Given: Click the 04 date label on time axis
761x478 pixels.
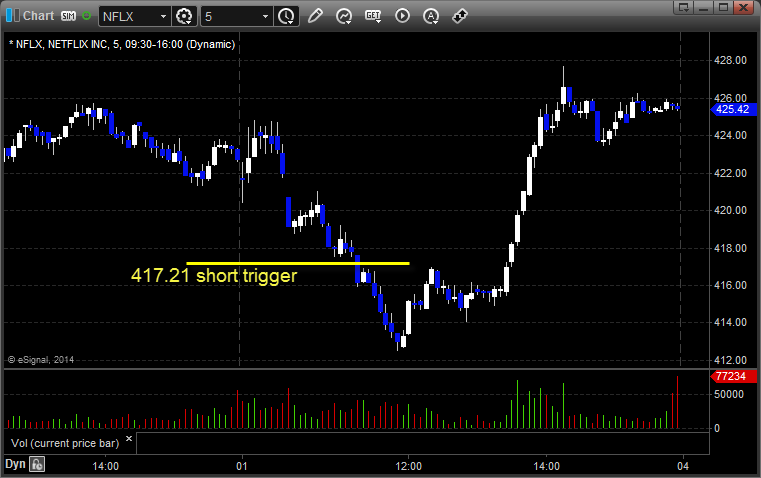Looking at the screenshot, I should click(x=683, y=466).
